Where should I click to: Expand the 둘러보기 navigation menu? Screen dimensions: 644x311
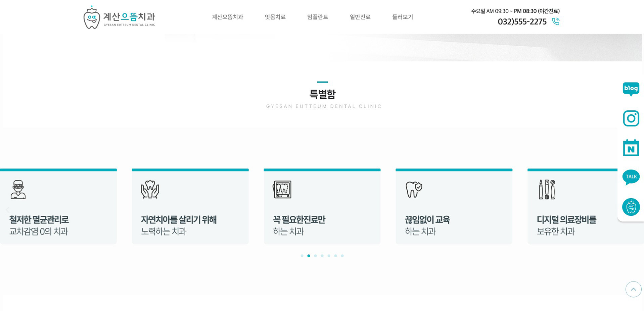point(403,17)
